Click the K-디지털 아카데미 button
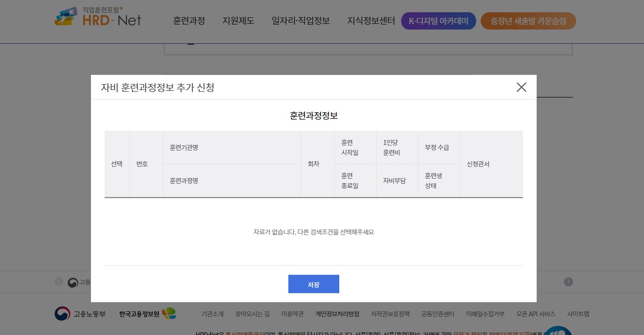Screen dimensions: 644x335 pos(438,21)
